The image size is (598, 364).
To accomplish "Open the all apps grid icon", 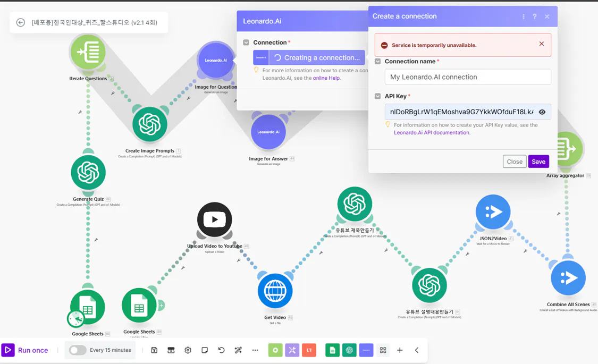I will click(x=383, y=350).
